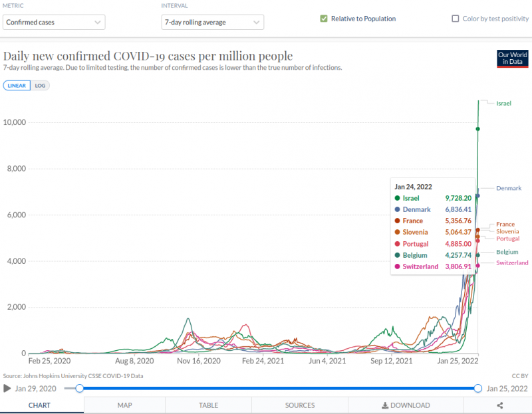
Task: Click the Israel country label
Action: [x=503, y=103]
